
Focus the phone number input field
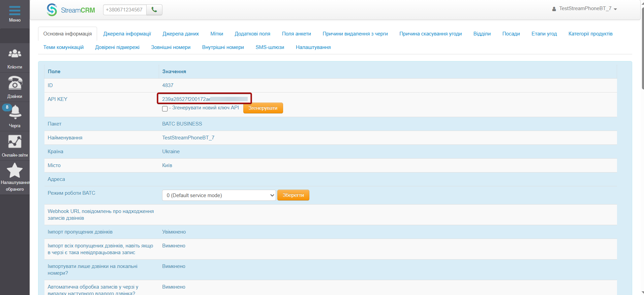click(125, 10)
